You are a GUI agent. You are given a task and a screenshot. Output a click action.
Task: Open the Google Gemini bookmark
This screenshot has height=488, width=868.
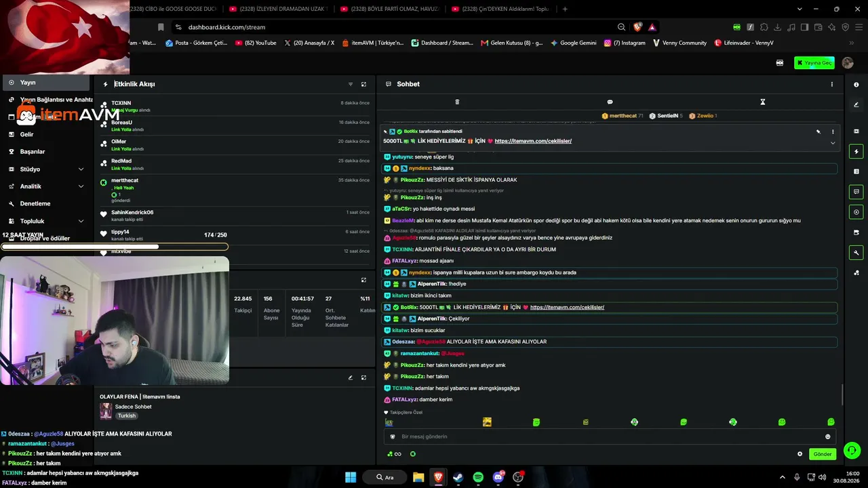[574, 43]
